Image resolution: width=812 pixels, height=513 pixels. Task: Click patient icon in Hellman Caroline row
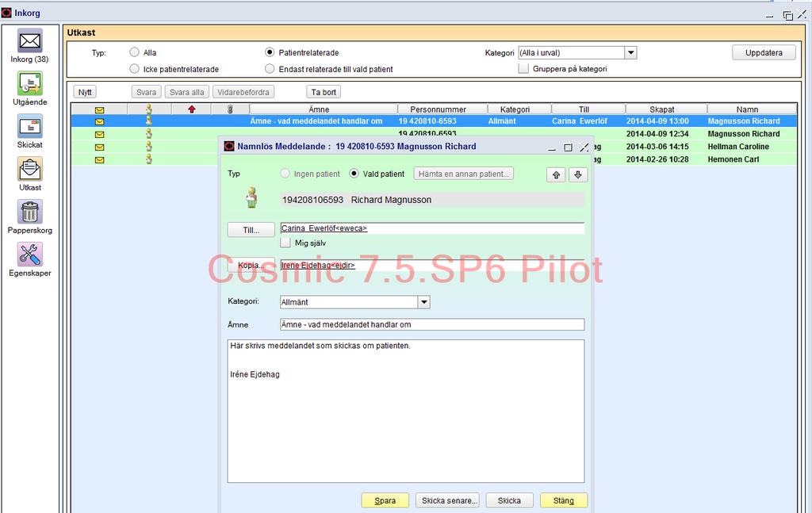149,147
